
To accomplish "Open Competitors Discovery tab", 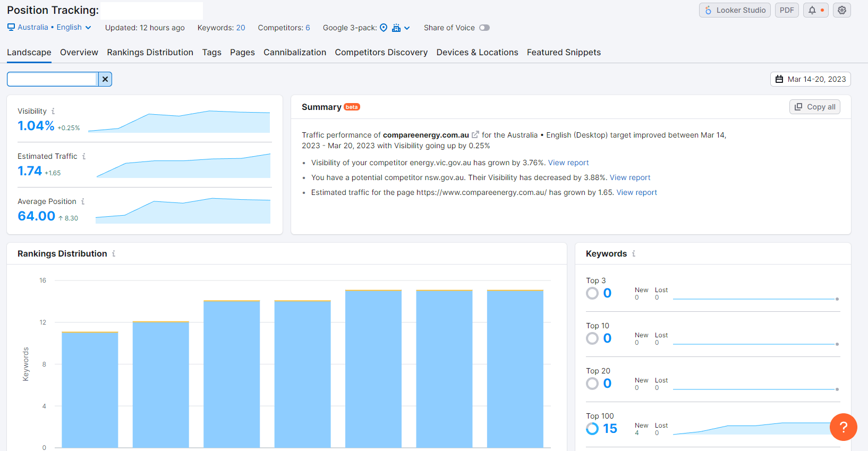I will point(381,52).
